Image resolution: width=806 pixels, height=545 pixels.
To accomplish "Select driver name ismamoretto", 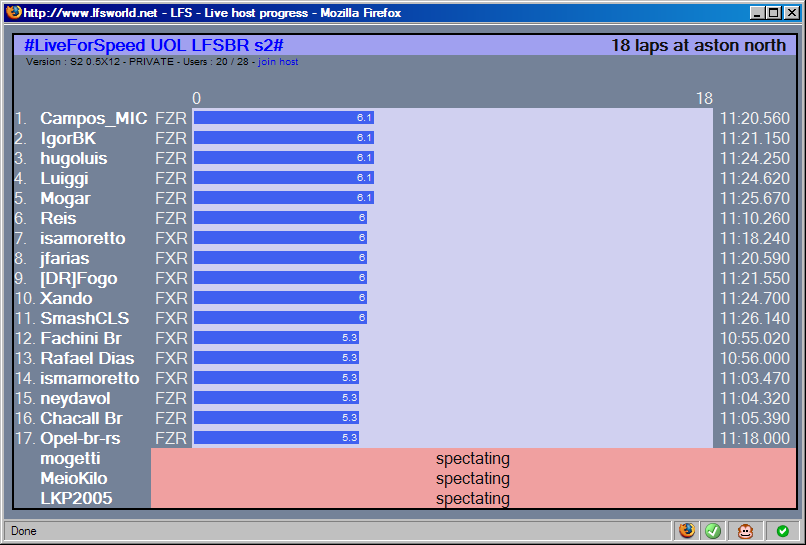I will pyautogui.click(x=89, y=378).
